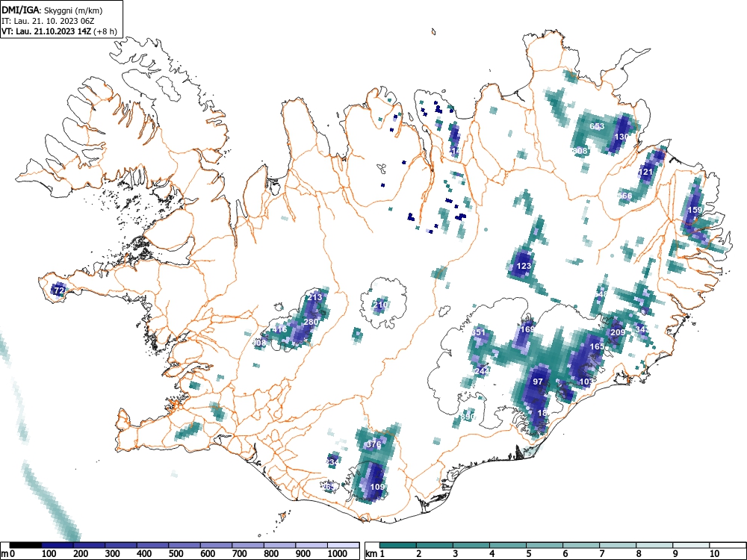Click the '(+8 h)' forecast offset text

(106, 31)
